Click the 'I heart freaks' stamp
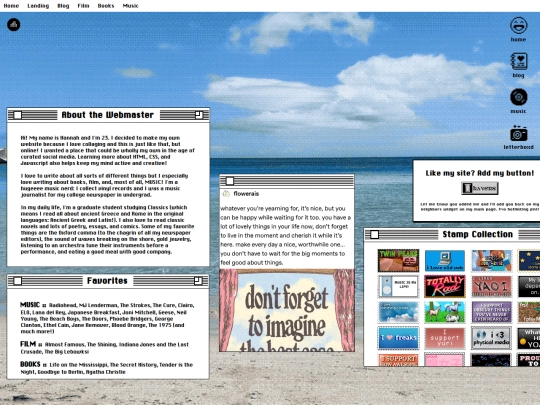 pos(398,338)
